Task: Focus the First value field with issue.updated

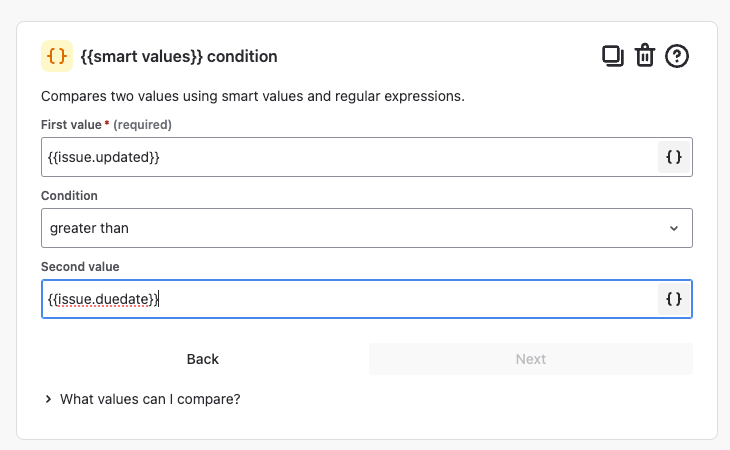Action: point(349,157)
